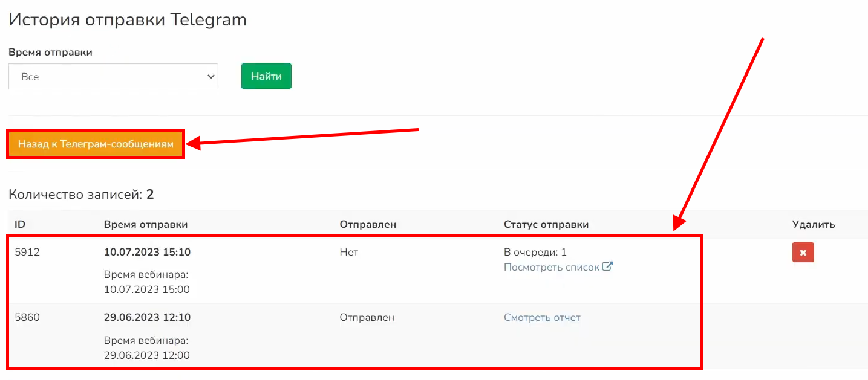Image resolution: width=868 pixels, height=380 pixels.
Task: Click external link icon beside Посмотреть список
Action: (x=608, y=266)
